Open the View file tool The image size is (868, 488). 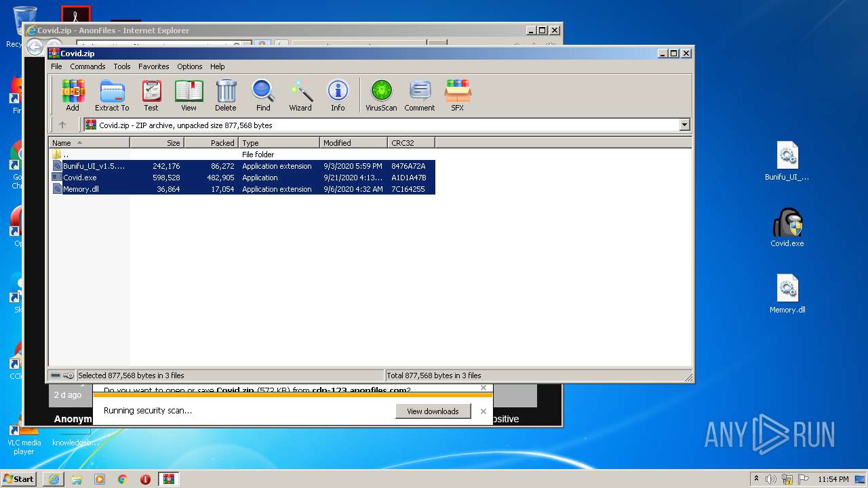coord(189,95)
